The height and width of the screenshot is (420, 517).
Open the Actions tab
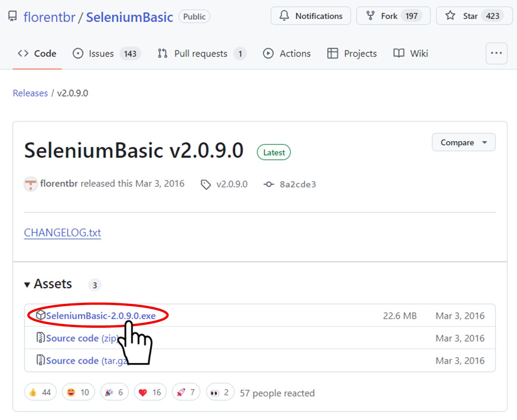(287, 53)
